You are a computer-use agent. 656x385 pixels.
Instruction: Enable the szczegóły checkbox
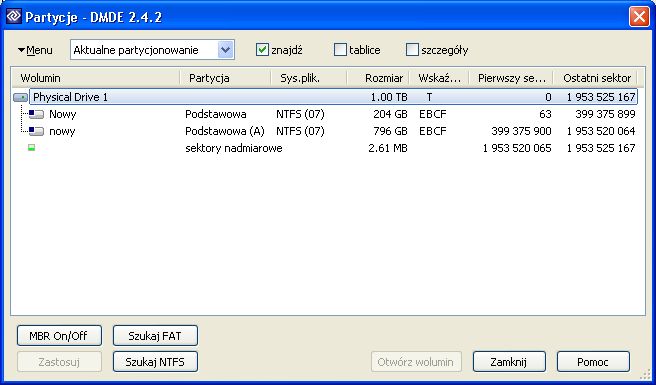413,50
